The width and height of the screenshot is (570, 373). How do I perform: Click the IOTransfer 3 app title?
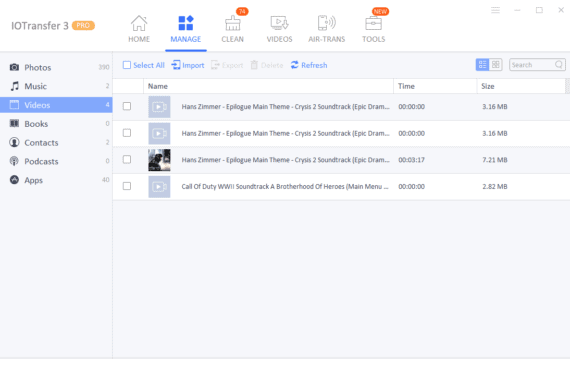[x=40, y=26]
